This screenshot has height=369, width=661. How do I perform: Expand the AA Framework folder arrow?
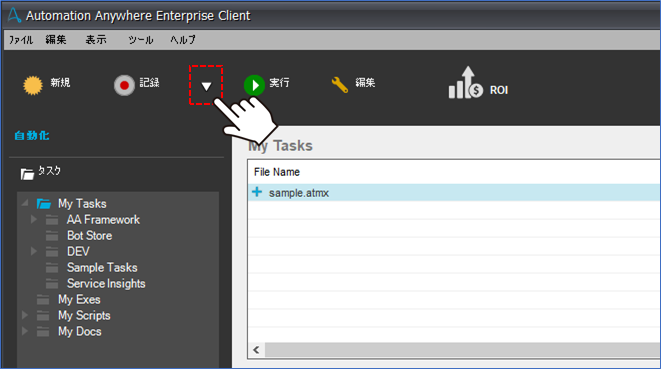[34, 219]
